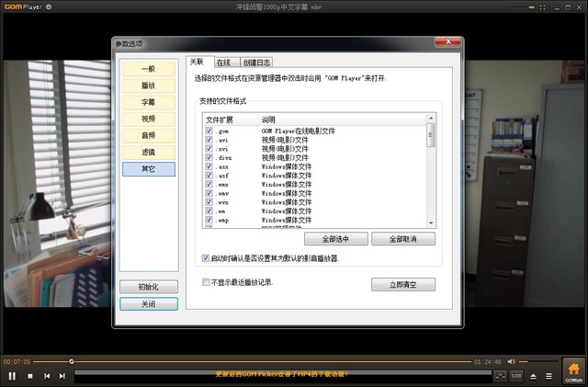Open the 创建日志 tab
Image resolution: width=588 pixels, height=387 pixels.
257,63
